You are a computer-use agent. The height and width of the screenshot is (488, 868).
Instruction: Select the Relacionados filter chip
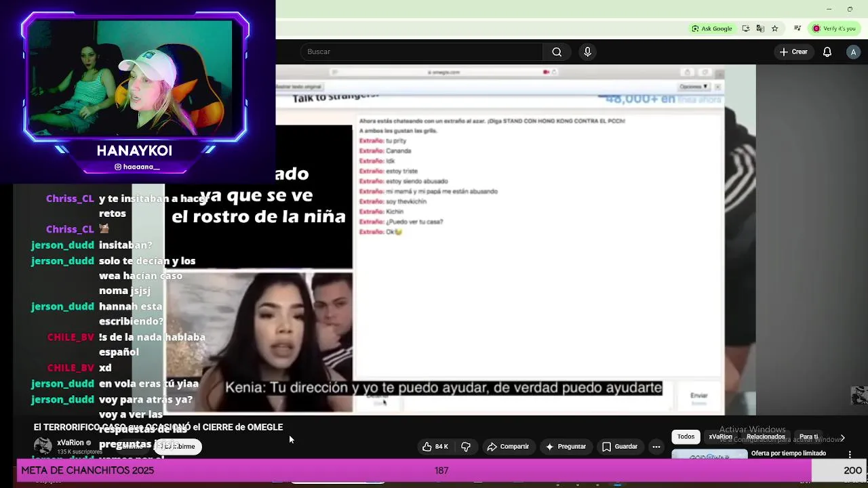pyautogui.click(x=766, y=437)
